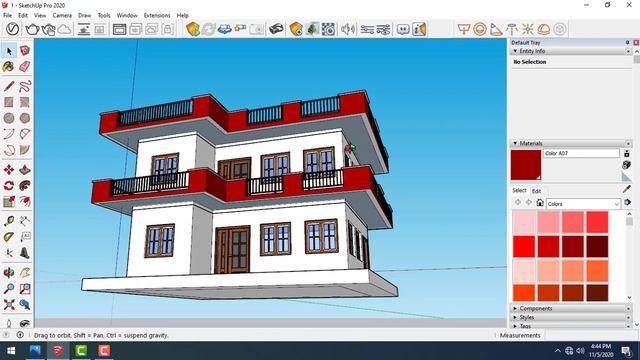Pick the Polygon tool
This screenshot has width=640, height=360.
coord(24,118)
